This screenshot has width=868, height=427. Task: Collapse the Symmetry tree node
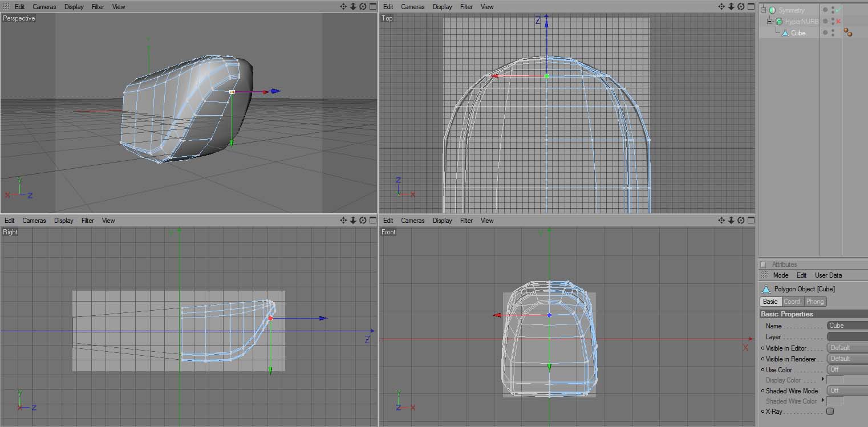(x=764, y=10)
